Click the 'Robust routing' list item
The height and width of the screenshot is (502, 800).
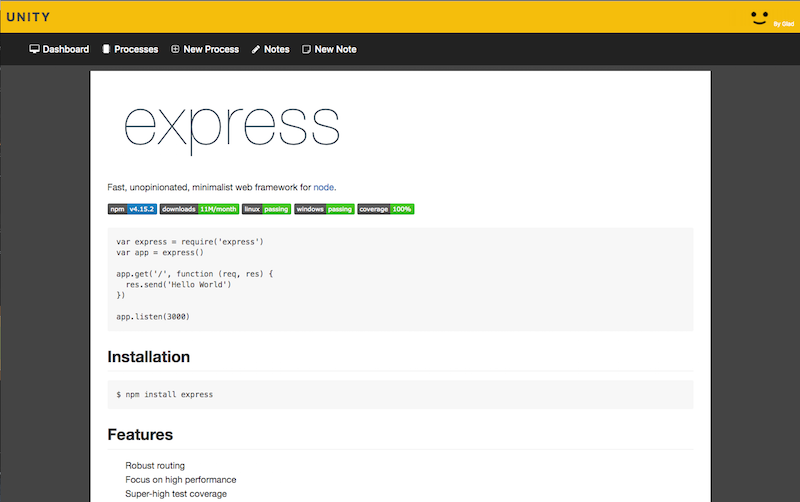(155, 465)
